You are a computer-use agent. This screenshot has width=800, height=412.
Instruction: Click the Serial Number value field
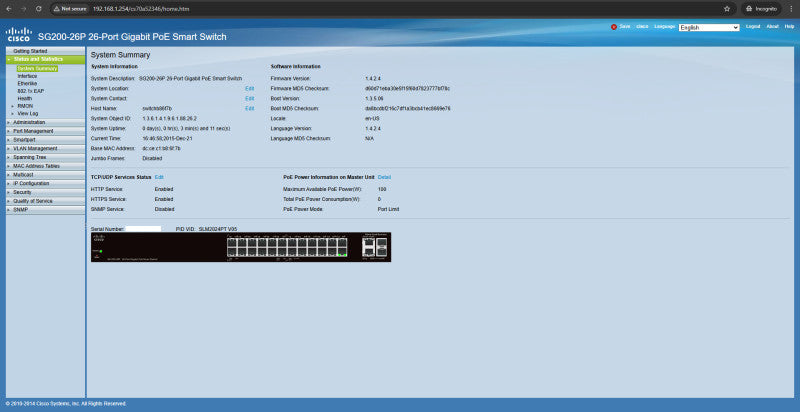point(143,229)
